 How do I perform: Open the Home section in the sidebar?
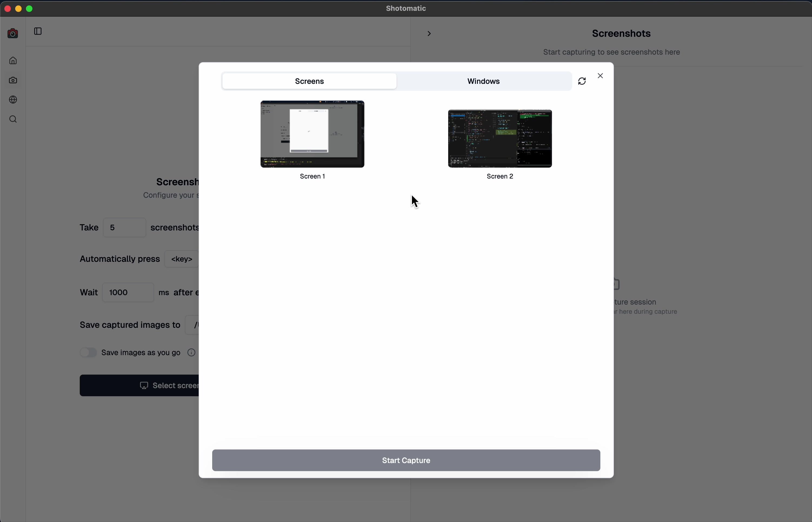[13, 60]
